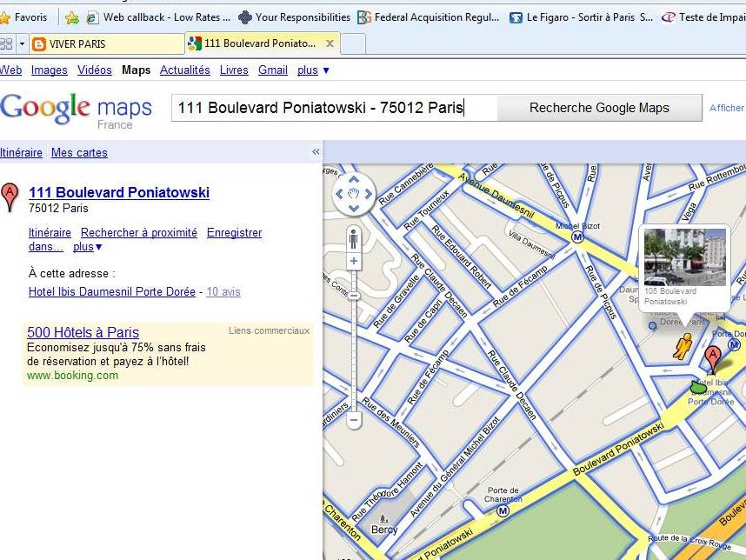The height and width of the screenshot is (560, 746).
Task: Open the Street View thumbnail of 105 Boulevard Poniatowski
Action: point(684,257)
